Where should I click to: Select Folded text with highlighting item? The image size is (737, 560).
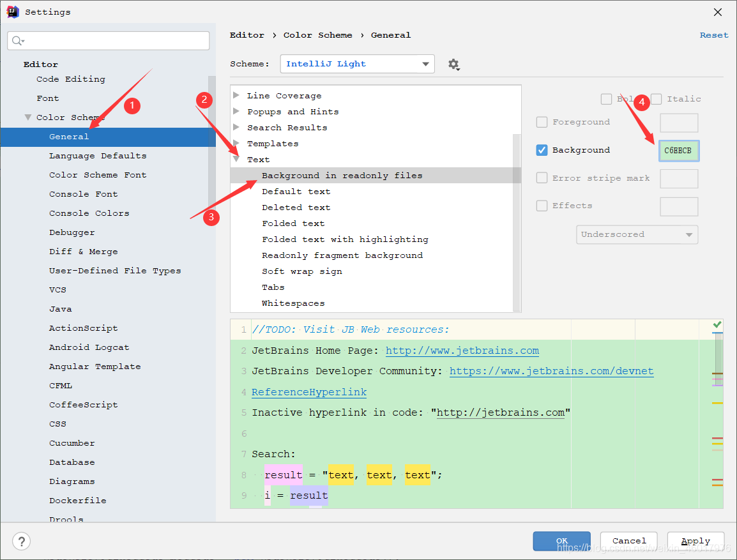pos(345,239)
